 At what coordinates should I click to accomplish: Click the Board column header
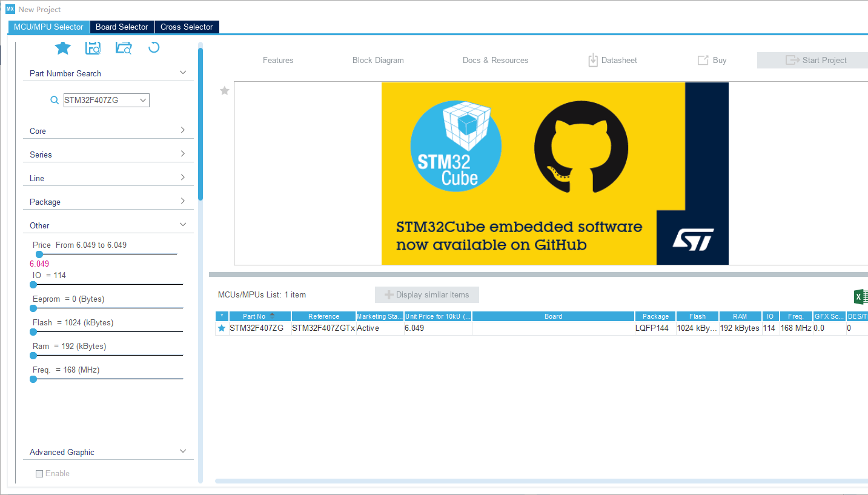[553, 316]
